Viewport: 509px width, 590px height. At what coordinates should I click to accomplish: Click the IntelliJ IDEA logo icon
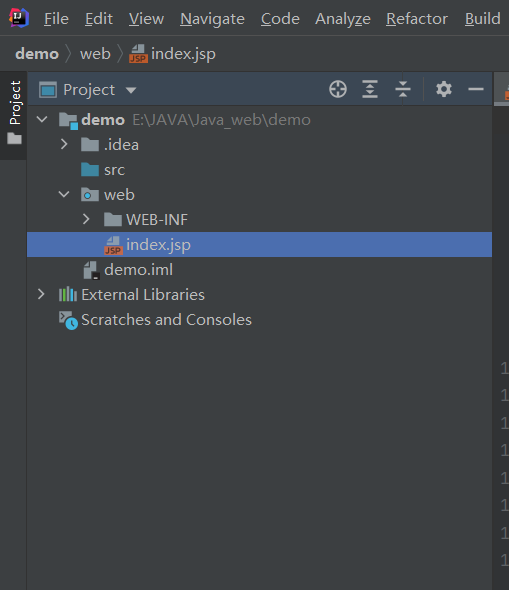click(19, 18)
